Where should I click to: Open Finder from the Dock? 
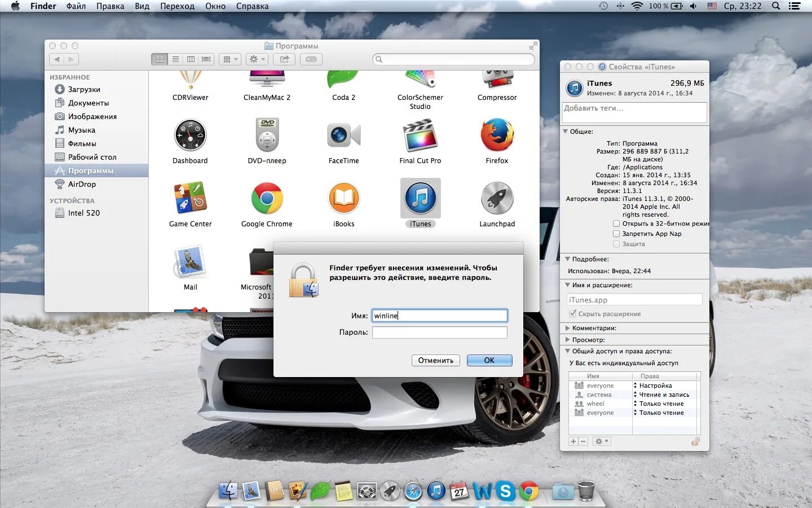tap(228, 491)
